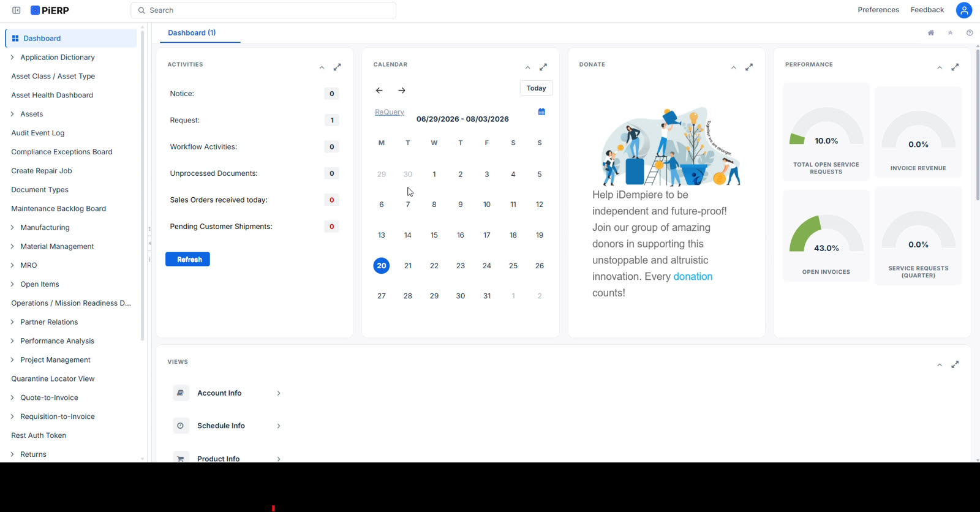The image size is (980, 512).
Task: Go to previous calendar period arrow
Action: 379,91
